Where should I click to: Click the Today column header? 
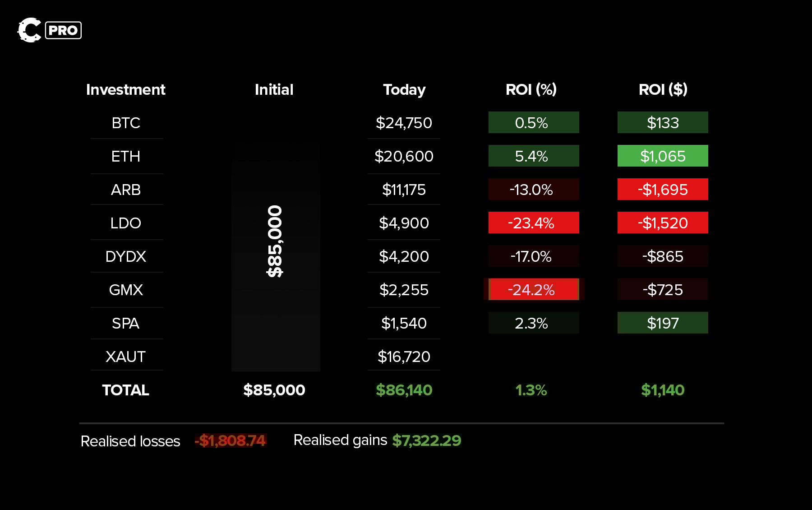coord(404,89)
